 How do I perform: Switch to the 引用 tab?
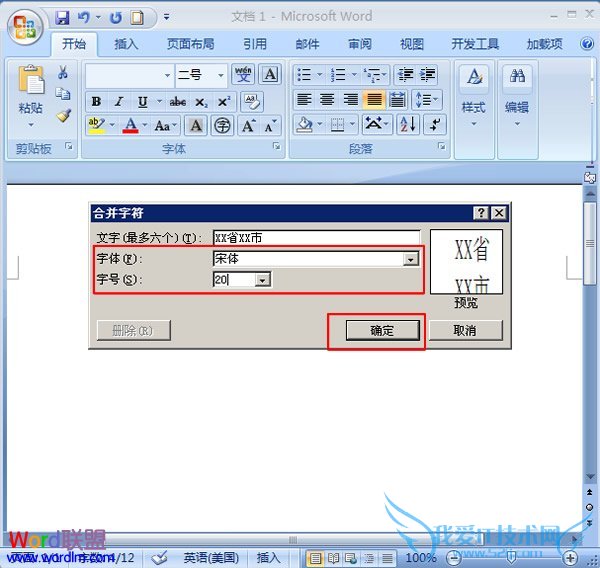pyautogui.click(x=255, y=44)
